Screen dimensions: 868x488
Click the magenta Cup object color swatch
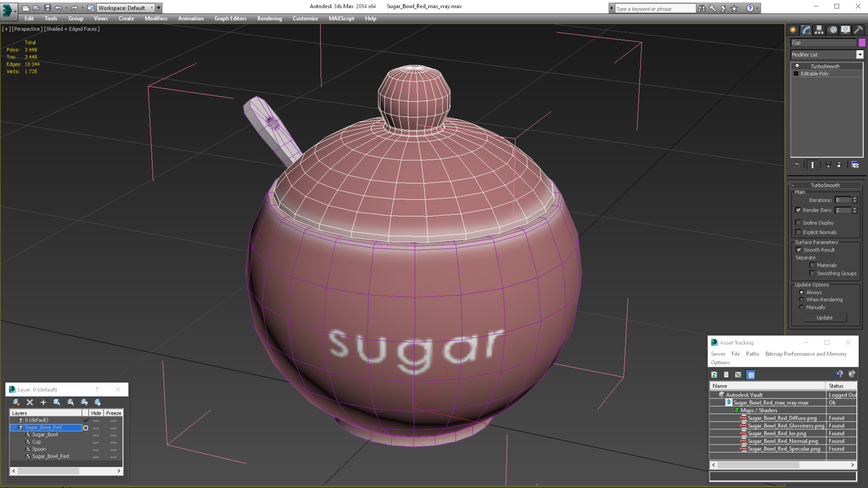[x=862, y=42]
